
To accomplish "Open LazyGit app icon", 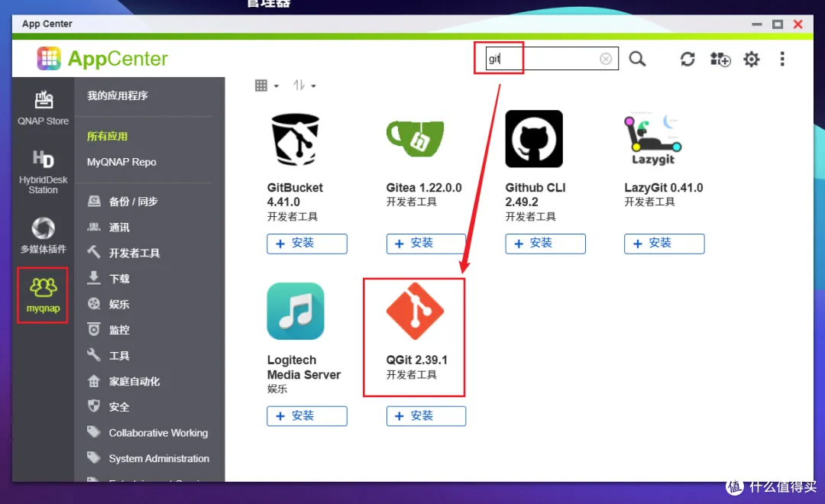I will coord(653,140).
